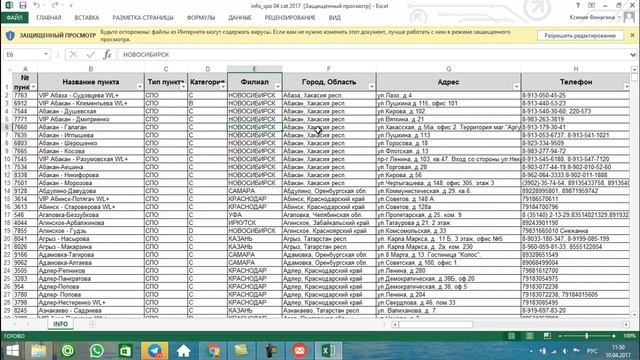
Task: Open the ФАЙЛ tab
Action: tap(15, 18)
